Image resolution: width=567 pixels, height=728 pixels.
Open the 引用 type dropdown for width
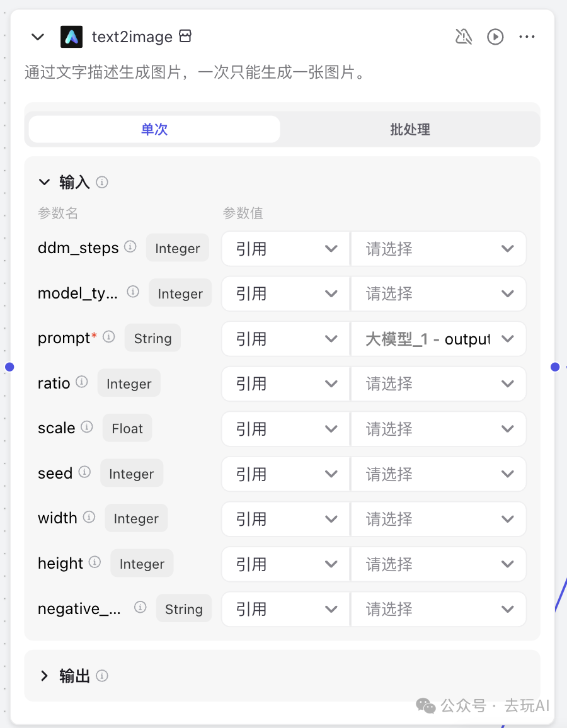pyautogui.click(x=285, y=519)
